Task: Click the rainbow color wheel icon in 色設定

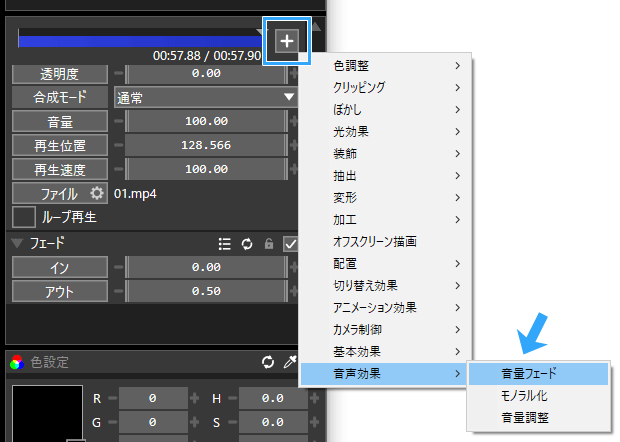Action: 17,362
